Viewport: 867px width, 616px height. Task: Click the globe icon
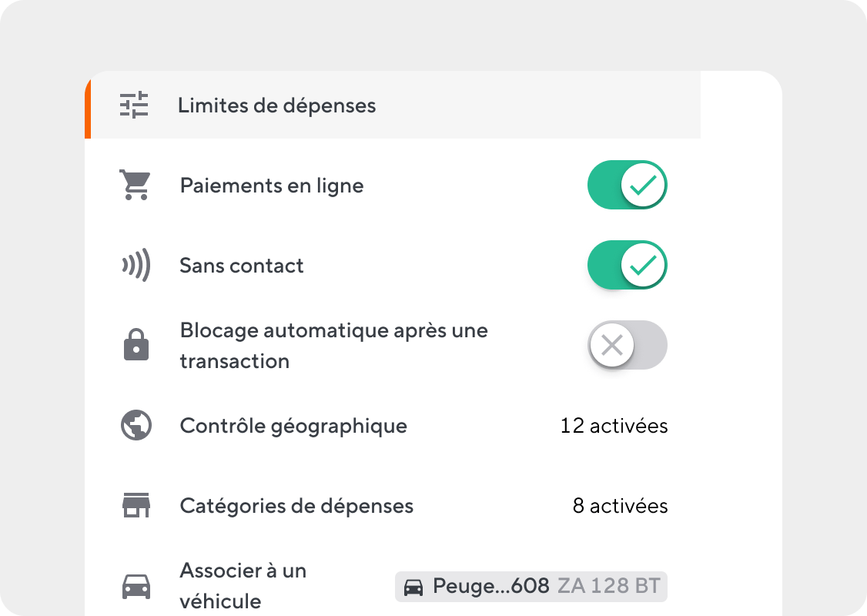coord(136,425)
